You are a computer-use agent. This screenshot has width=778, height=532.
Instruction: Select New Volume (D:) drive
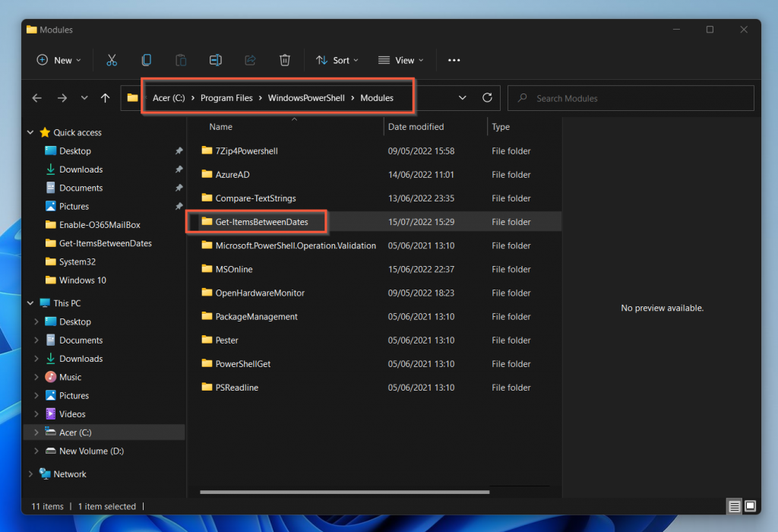pyautogui.click(x=91, y=451)
